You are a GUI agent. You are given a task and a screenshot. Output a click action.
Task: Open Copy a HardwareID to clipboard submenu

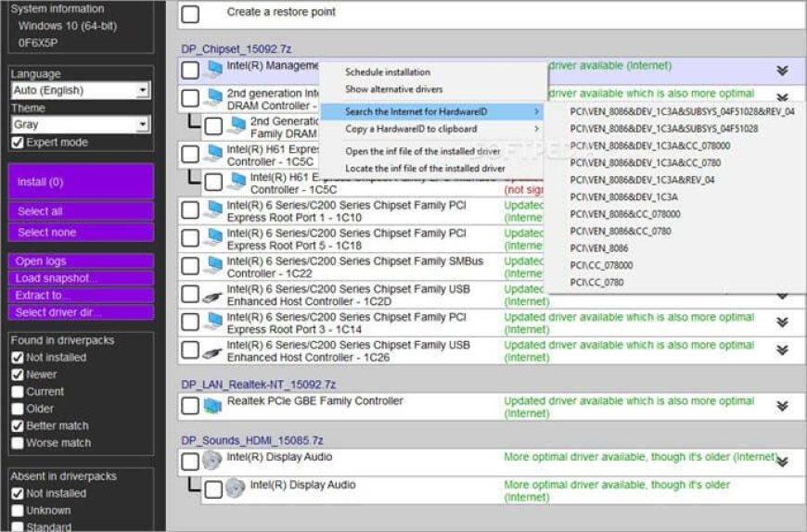click(x=432, y=129)
